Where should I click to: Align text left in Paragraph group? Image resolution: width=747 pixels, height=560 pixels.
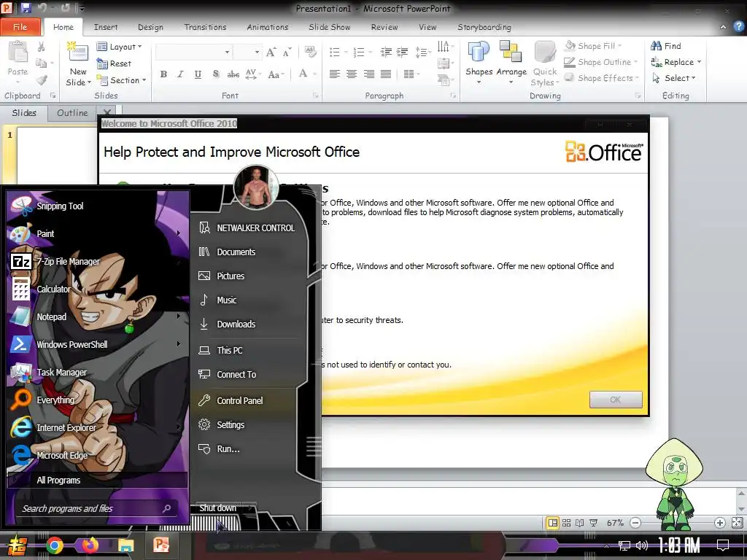[334, 74]
